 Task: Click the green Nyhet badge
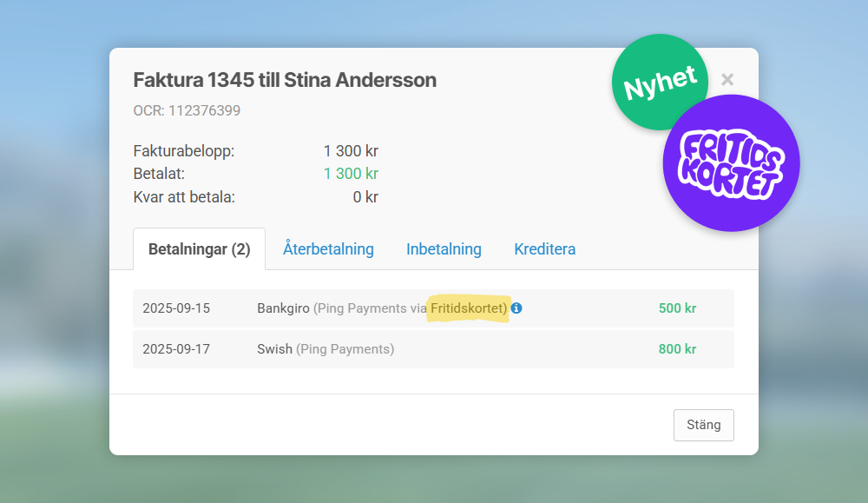coord(660,83)
